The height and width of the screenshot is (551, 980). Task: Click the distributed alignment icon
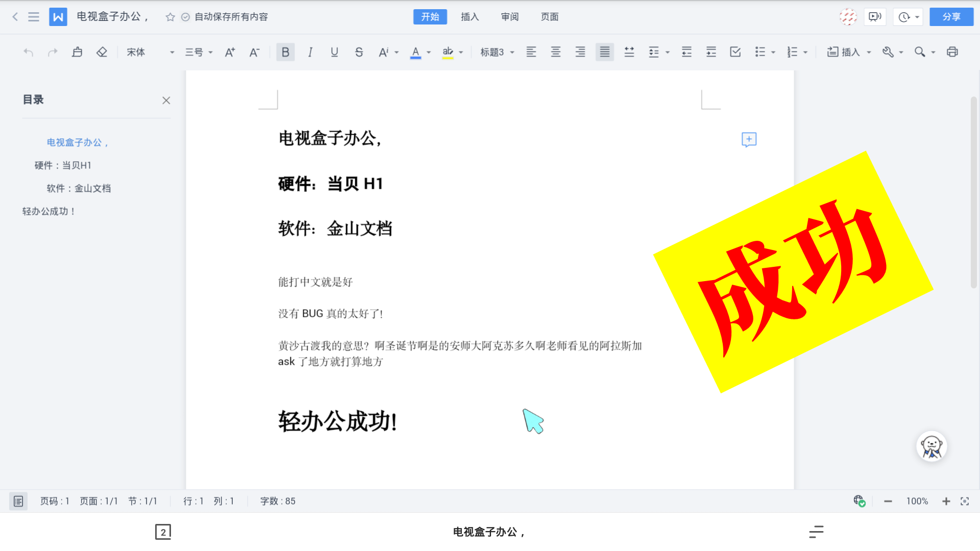coord(629,52)
